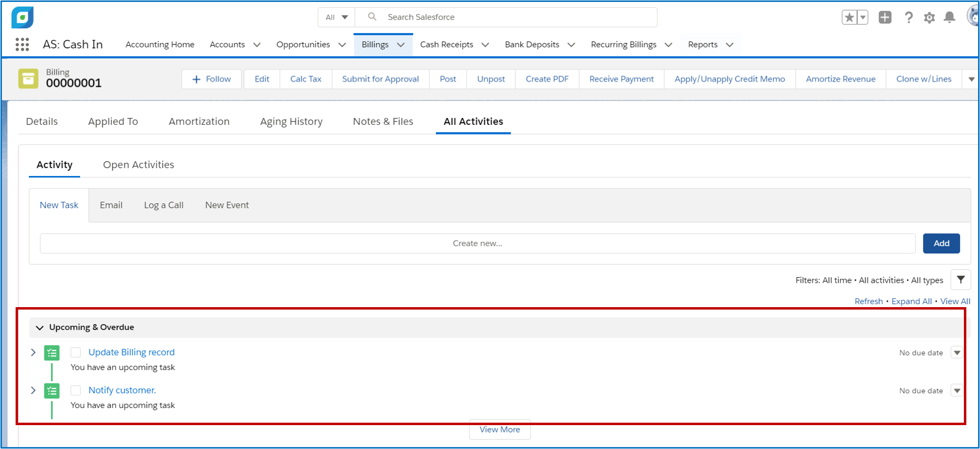
Task: Collapse the Upcoming & Overdue section
Action: click(x=40, y=328)
